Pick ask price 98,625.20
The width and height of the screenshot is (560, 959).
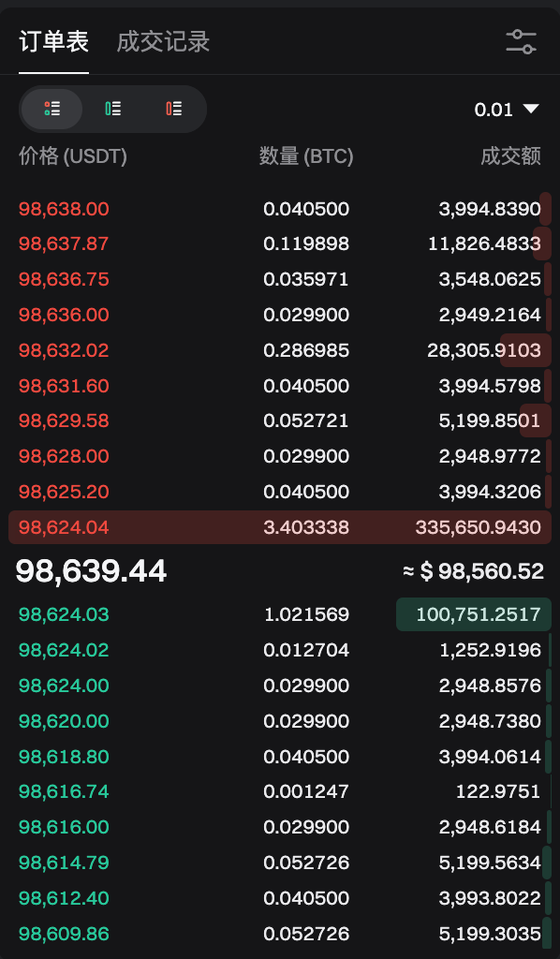coord(64,492)
